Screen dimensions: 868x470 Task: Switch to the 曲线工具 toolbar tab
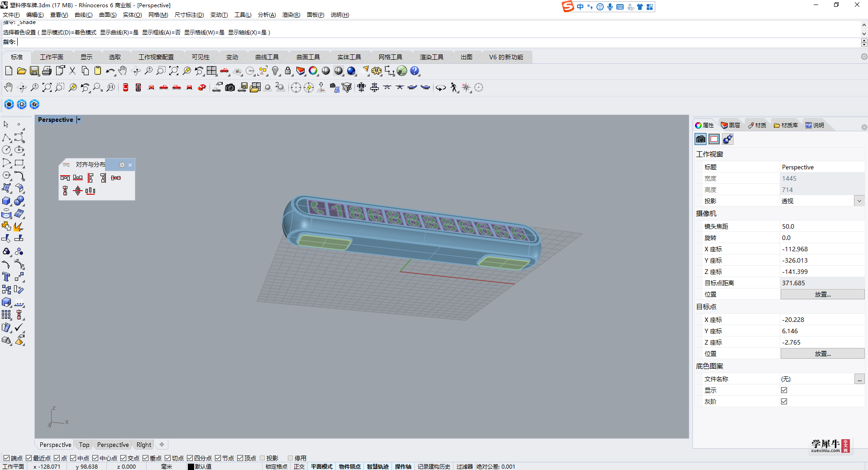tap(267, 57)
